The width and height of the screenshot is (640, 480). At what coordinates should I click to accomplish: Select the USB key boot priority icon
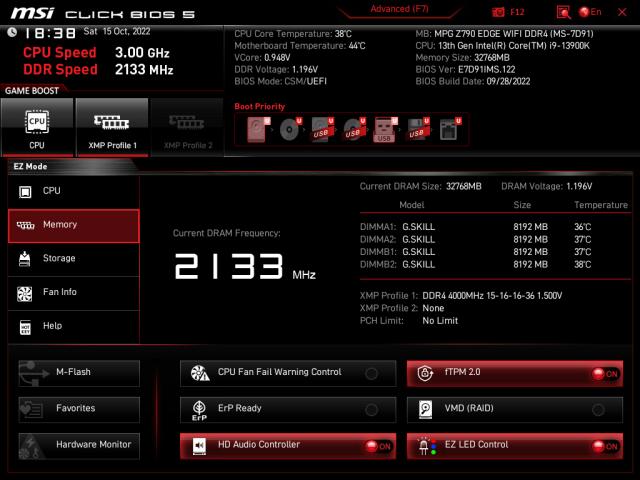click(x=385, y=130)
